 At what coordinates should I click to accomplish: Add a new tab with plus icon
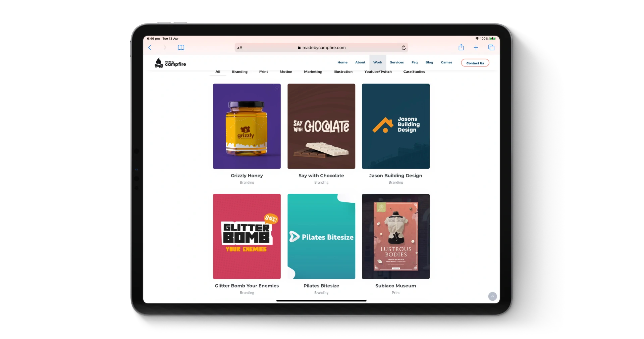click(x=476, y=48)
